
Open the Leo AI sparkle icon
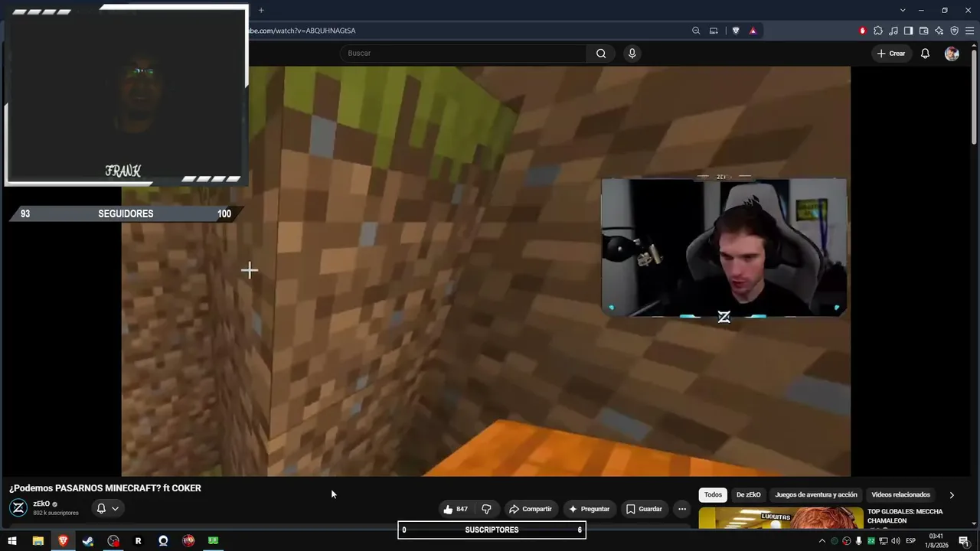(x=939, y=31)
